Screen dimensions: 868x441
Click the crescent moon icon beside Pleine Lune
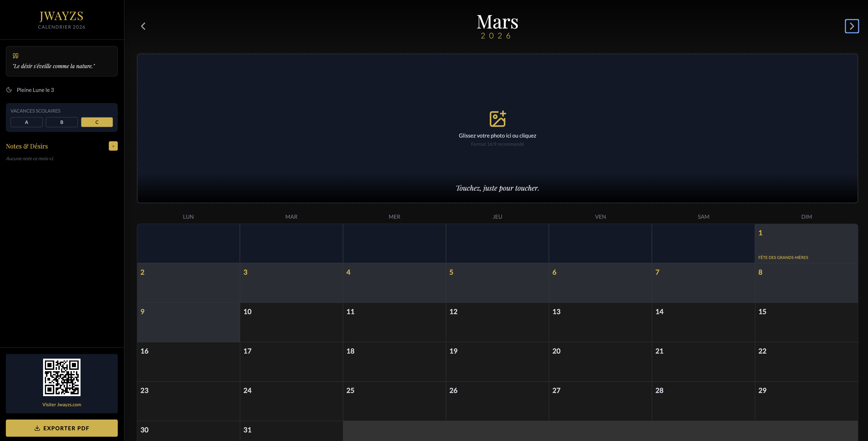coord(9,90)
